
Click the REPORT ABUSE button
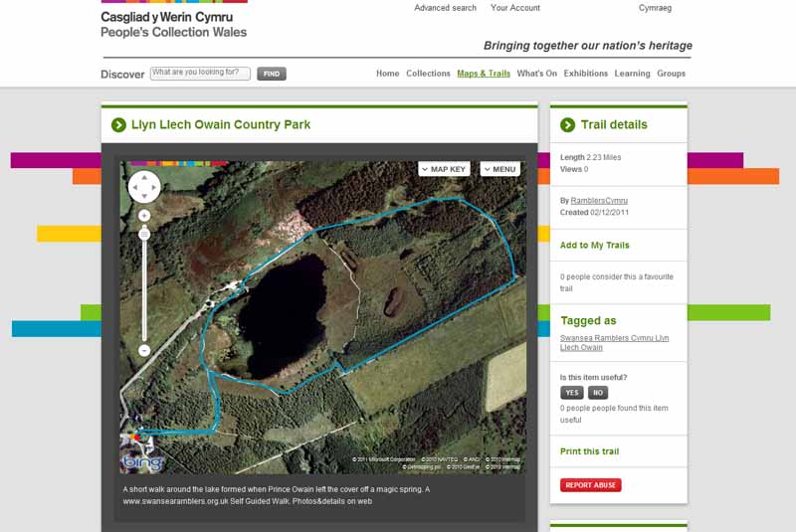[x=590, y=485]
